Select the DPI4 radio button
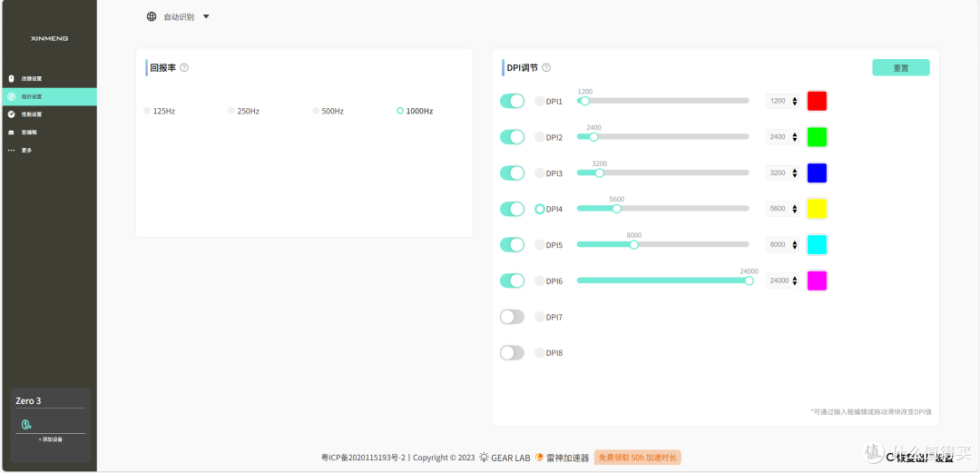 (x=539, y=209)
